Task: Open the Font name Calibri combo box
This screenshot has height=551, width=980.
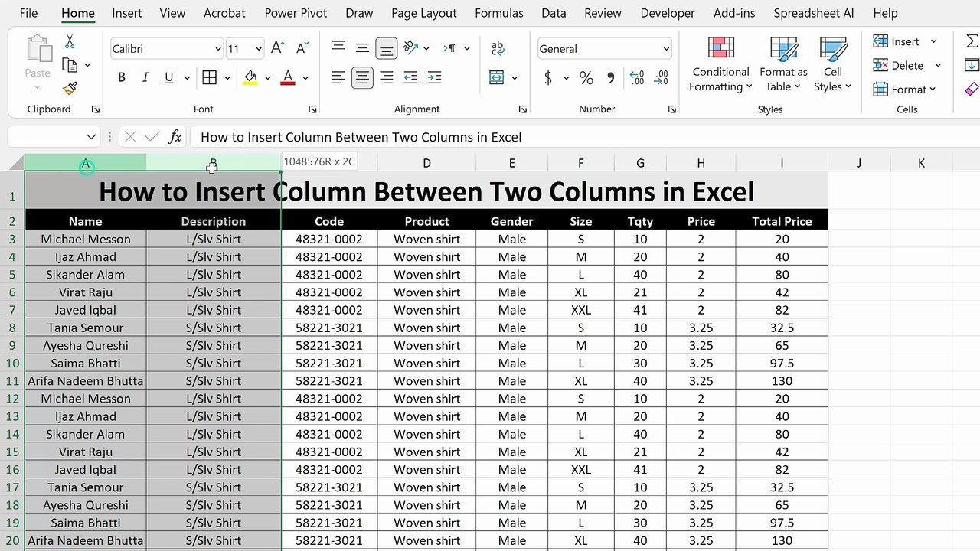Action: click(166, 48)
